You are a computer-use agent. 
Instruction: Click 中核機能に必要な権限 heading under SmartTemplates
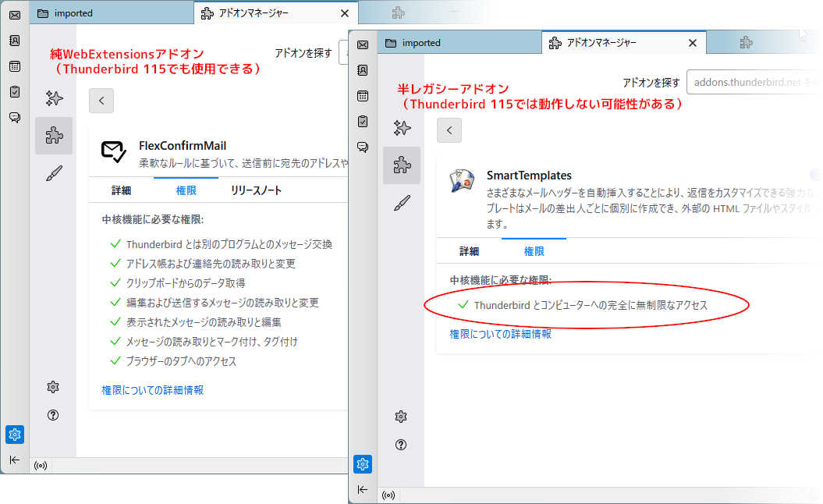(x=501, y=280)
